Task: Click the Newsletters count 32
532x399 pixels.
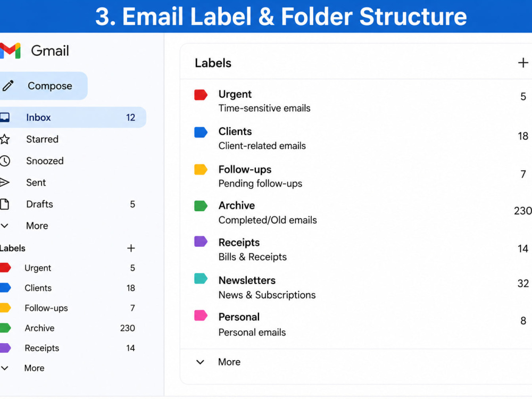Action: click(x=523, y=284)
